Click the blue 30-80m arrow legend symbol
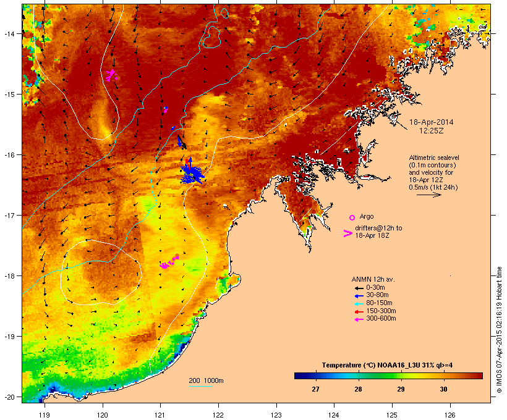Screen dimensions: 507x420 tap(359, 296)
